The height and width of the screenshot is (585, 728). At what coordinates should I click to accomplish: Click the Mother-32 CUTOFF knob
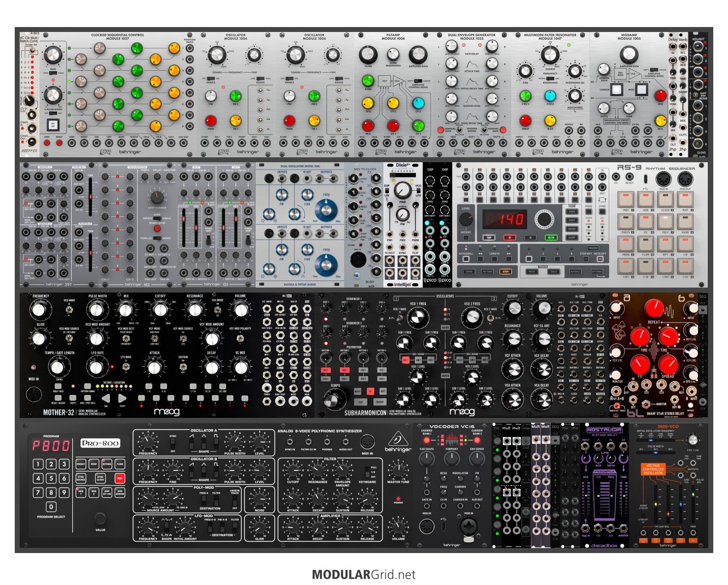point(161,310)
